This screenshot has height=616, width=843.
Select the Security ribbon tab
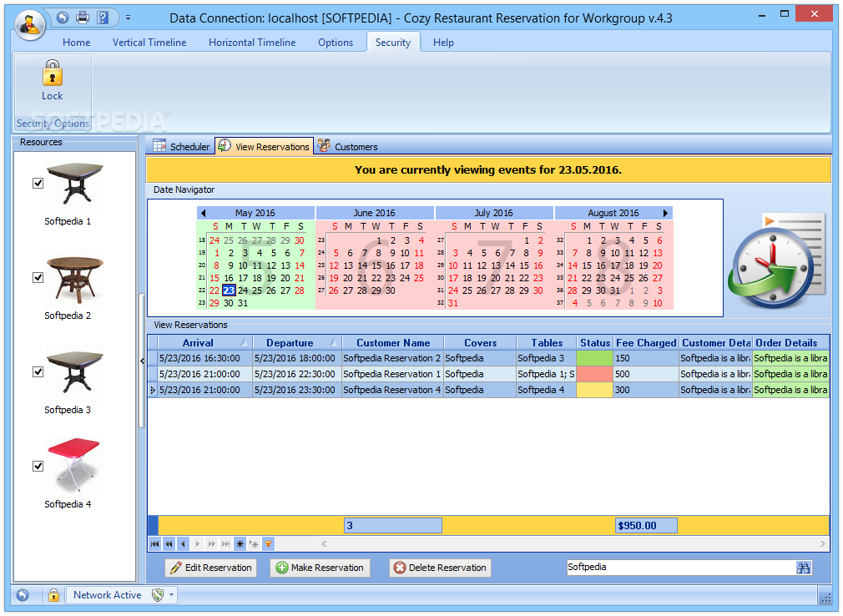393,43
